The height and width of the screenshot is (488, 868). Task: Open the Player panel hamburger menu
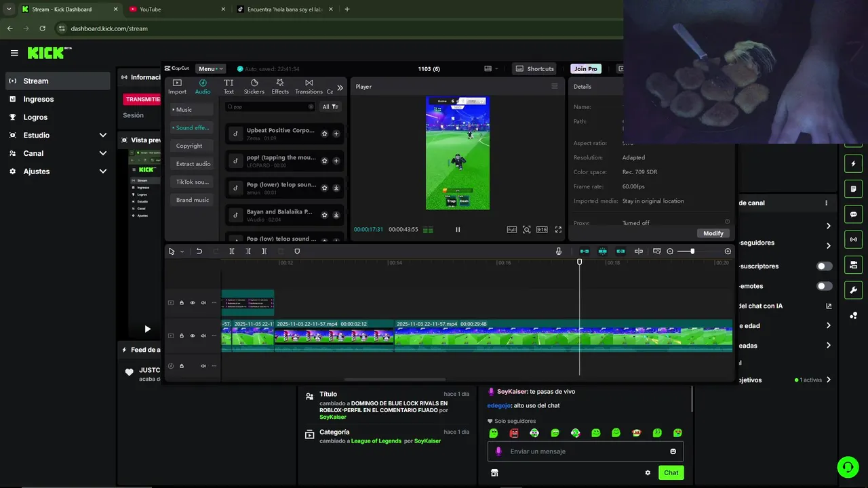tap(554, 86)
